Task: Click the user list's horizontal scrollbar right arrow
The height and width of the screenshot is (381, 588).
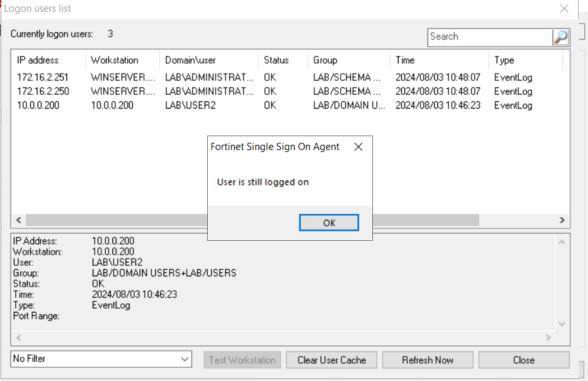Action: coord(562,220)
